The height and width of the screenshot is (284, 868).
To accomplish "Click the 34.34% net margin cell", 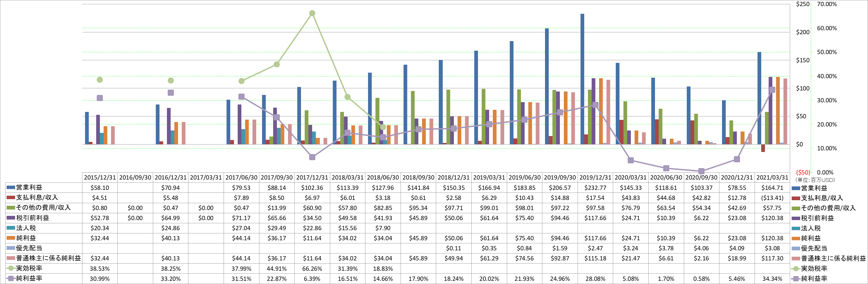I will click(772, 279).
